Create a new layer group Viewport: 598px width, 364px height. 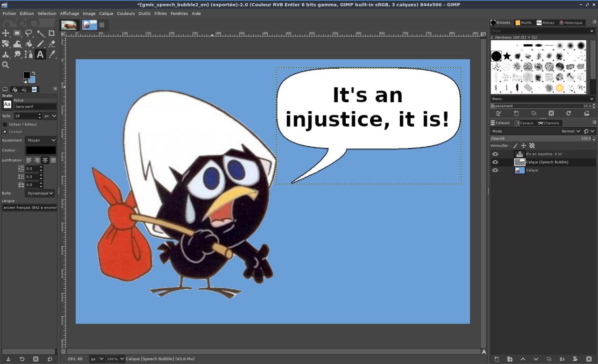click(510, 359)
